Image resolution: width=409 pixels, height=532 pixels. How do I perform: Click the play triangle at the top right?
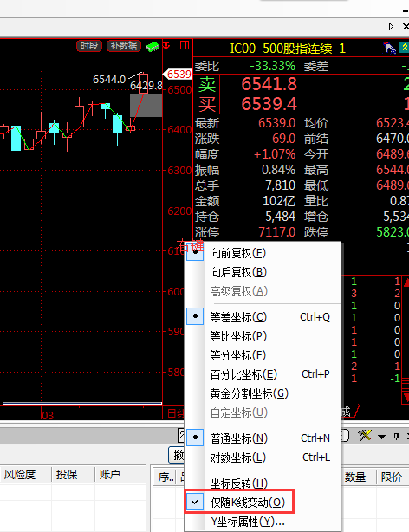point(391,27)
